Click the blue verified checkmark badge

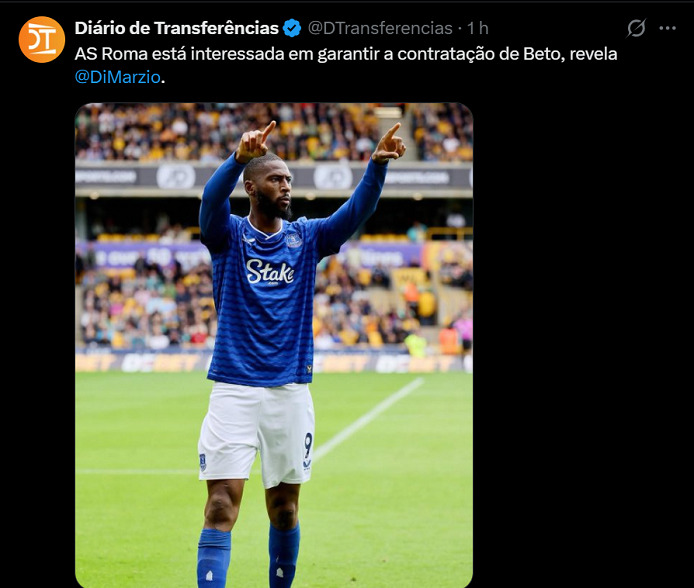pos(292,28)
